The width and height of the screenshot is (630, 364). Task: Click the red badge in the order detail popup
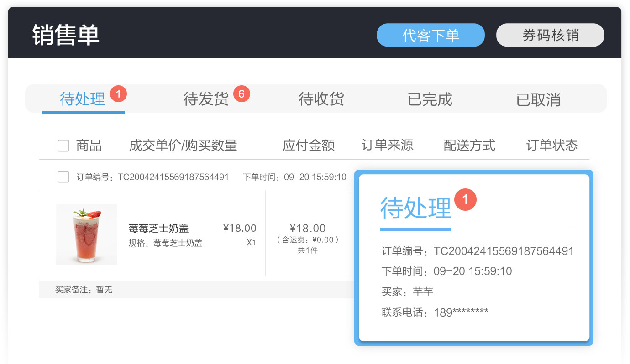(466, 199)
